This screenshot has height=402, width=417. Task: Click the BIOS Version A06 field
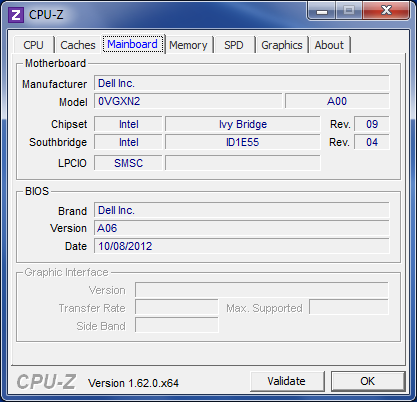click(x=241, y=228)
